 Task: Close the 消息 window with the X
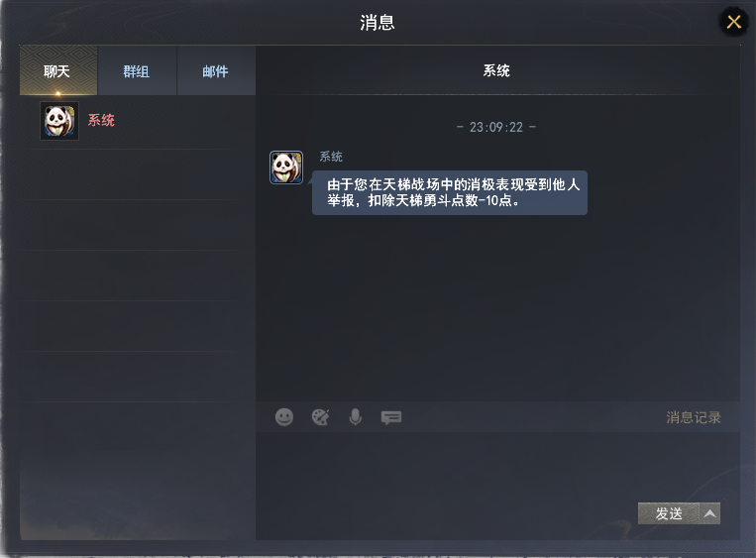click(x=734, y=22)
